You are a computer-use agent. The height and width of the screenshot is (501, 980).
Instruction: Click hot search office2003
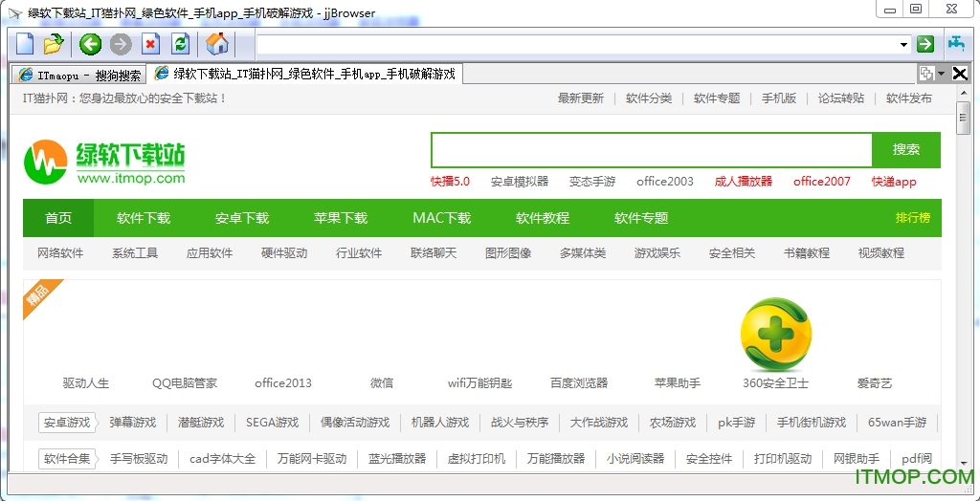point(665,182)
